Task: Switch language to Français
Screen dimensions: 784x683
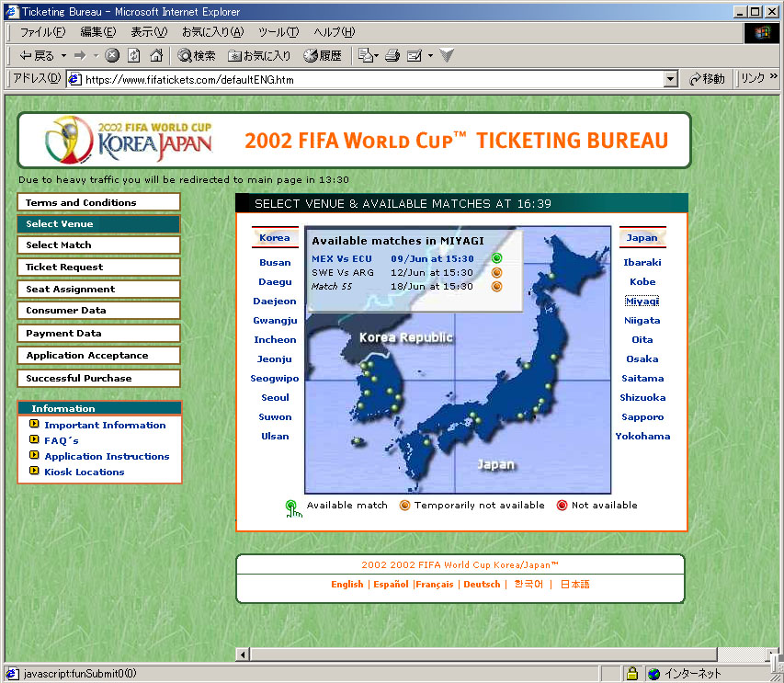Action: tap(435, 584)
